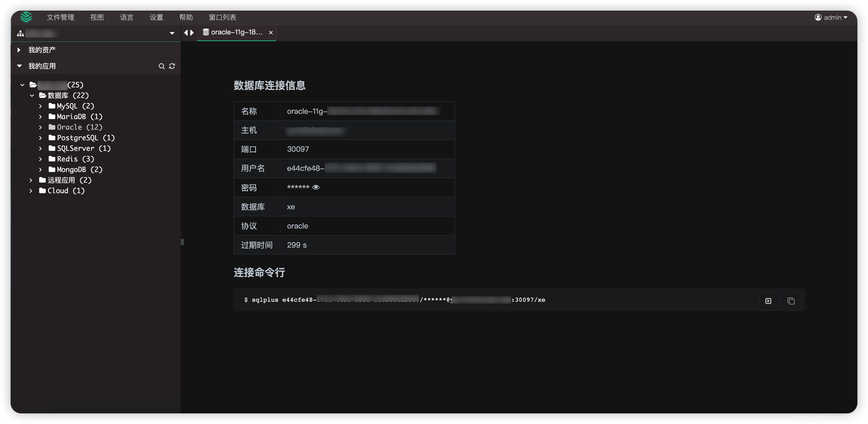The height and width of the screenshot is (424, 868).
Task: Reveal the password with the eye icon
Action: pos(316,187)
